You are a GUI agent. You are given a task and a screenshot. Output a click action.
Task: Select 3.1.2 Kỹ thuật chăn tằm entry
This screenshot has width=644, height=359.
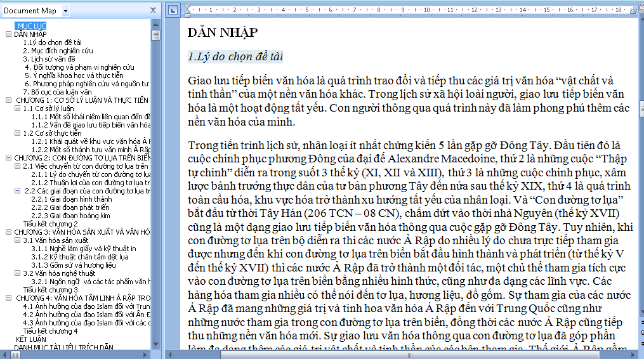tap(80, 256)
